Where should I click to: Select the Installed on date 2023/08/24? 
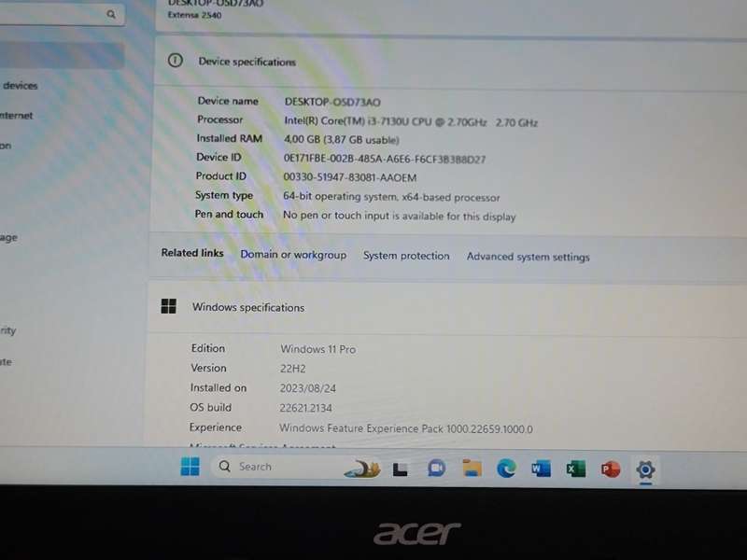click(x=308, y=388)
